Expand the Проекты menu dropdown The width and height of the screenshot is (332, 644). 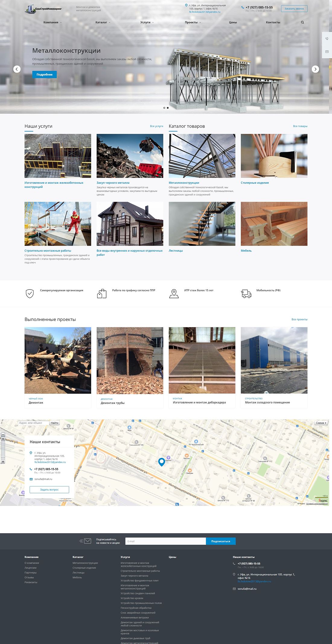point(193,22)
